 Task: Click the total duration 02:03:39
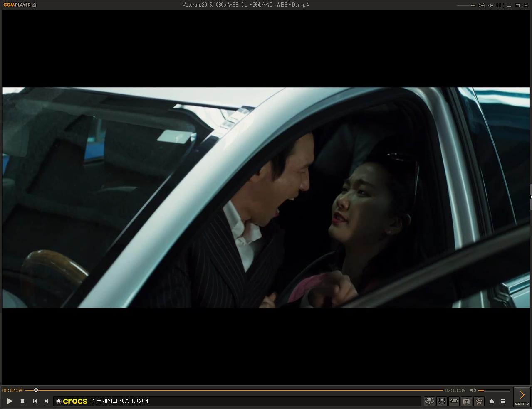[x=455, y=390]
